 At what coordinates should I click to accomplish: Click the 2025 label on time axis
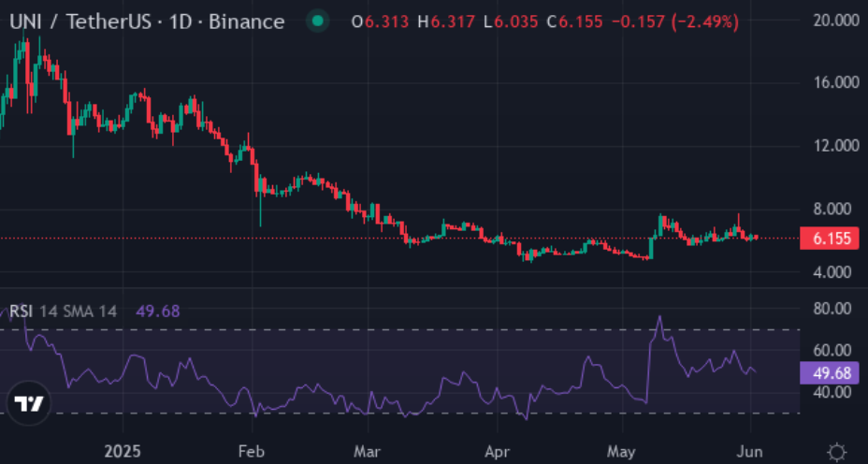(x=123, y=452)
